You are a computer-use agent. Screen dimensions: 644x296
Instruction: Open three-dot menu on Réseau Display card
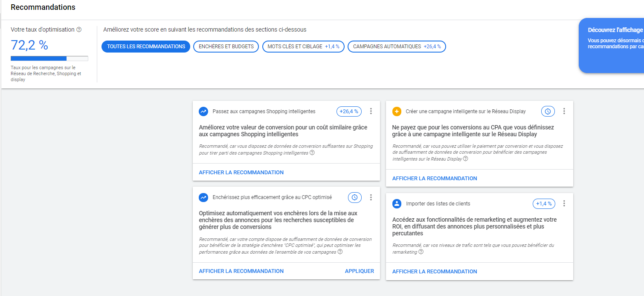click(x=564, y=111)
